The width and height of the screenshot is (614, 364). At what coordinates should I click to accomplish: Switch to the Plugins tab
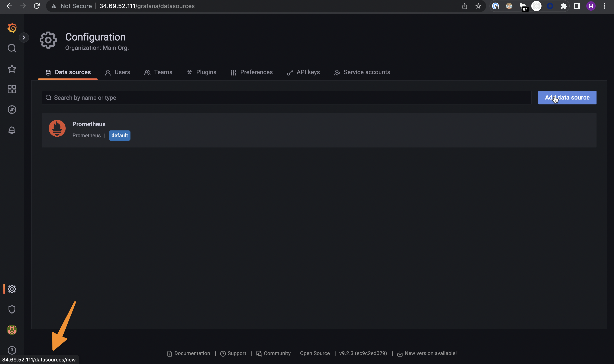(201, 72)
